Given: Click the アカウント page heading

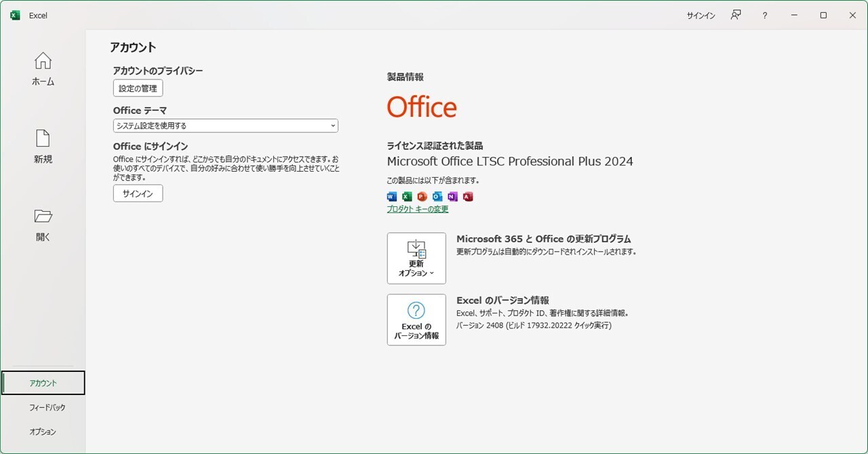Looking at the screenshot, I should pyautogui.click(x=134, y=48).
